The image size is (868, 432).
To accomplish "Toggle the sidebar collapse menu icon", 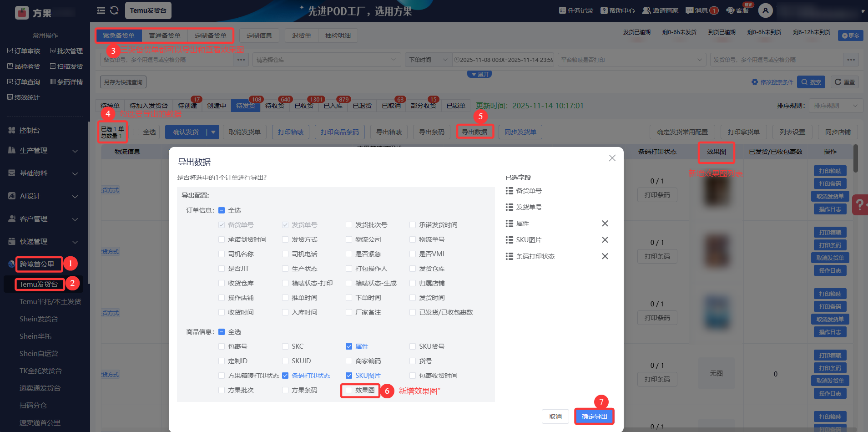I will [x=101, y=10].
